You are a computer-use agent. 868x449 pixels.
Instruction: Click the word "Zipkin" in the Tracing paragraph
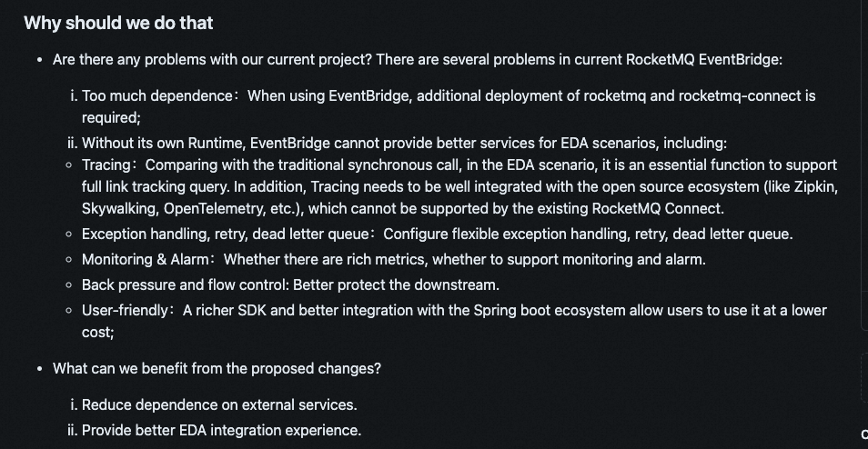click(813, 186)
